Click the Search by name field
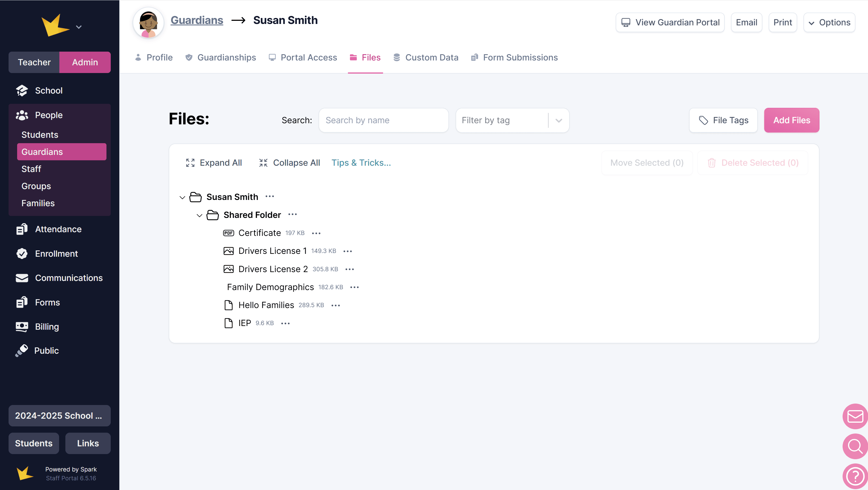 coord(383,120)
